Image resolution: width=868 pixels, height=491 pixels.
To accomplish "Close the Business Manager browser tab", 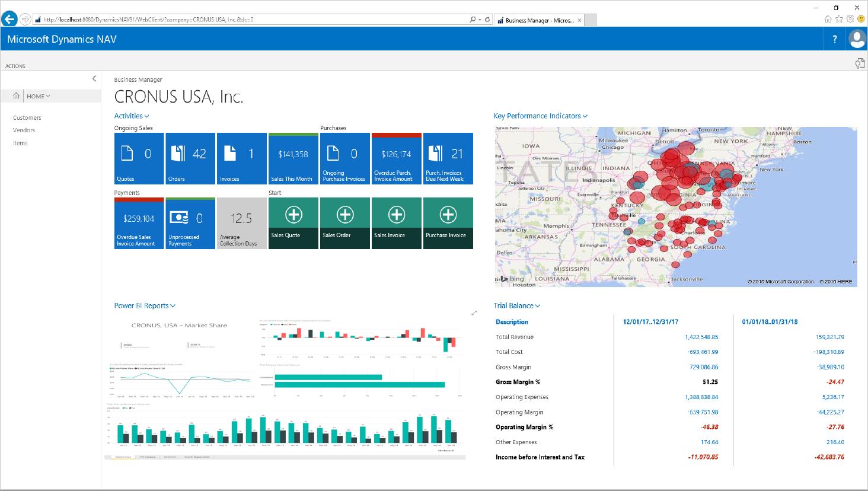I will tap(580, 20).
